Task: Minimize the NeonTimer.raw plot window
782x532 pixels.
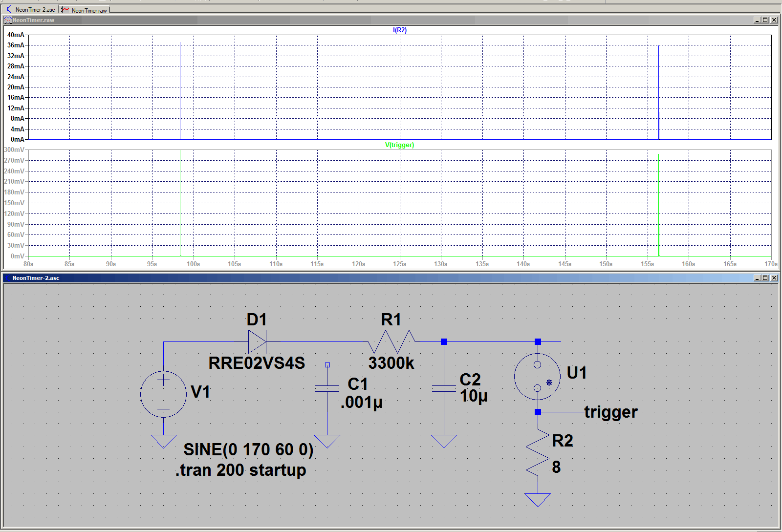Action: (x=757, y=20)
